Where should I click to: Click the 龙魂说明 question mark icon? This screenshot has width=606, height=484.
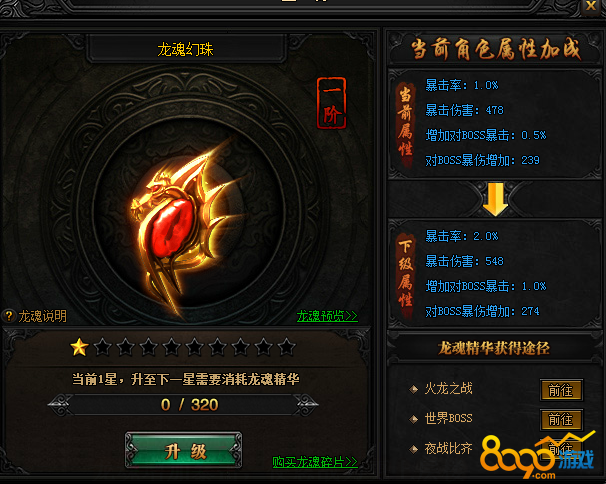tap(9, 316)
